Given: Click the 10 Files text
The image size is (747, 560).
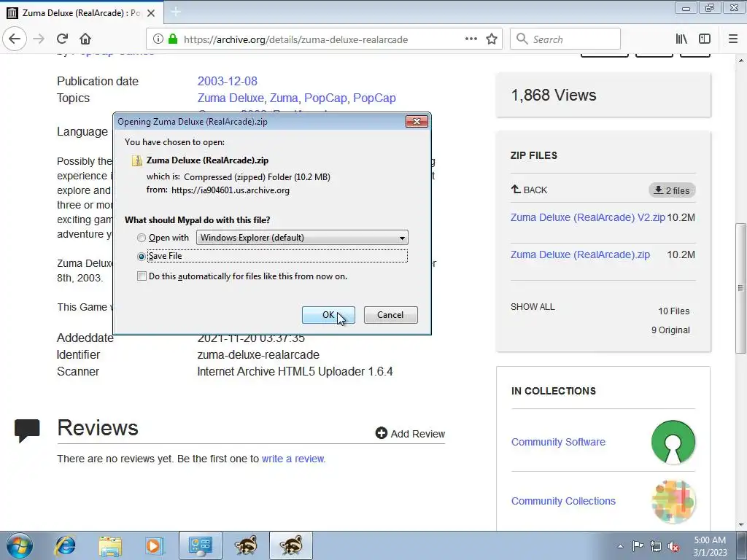Looking at the screenshot, I should (673, 311).
